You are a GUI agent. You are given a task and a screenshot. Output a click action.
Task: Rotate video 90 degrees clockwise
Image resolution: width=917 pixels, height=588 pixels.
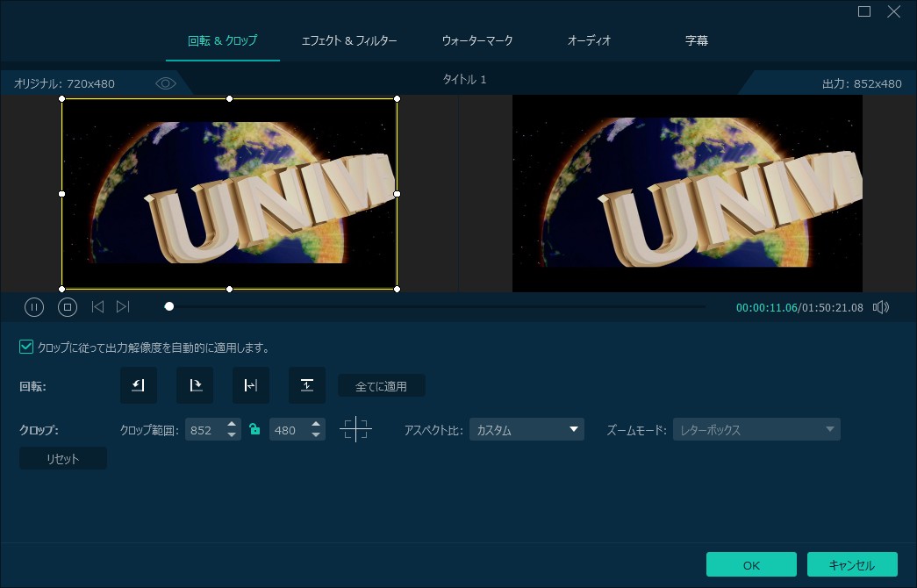[195, 385]
